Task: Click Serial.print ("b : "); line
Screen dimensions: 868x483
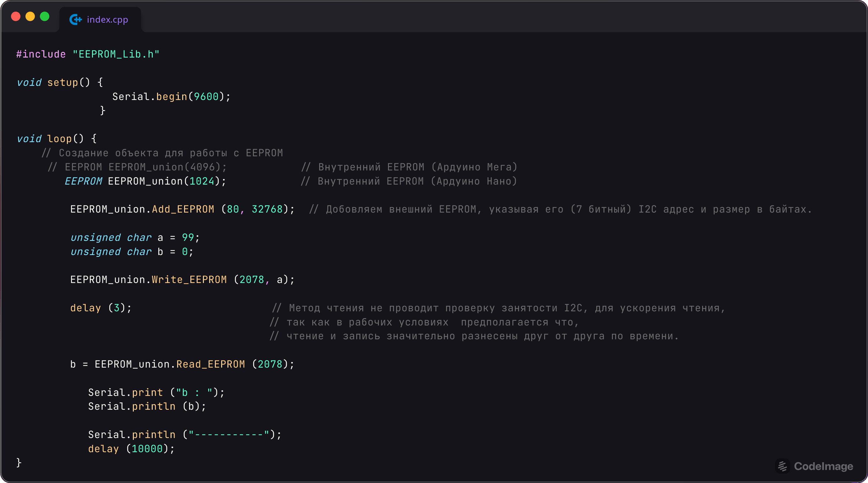Action: coord(156,393)
